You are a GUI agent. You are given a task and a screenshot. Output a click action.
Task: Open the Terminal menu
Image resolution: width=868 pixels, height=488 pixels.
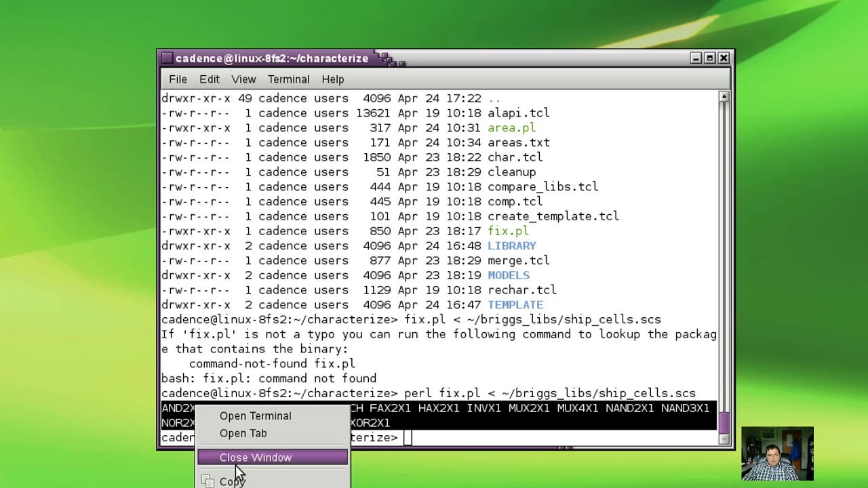click(288, 79)
